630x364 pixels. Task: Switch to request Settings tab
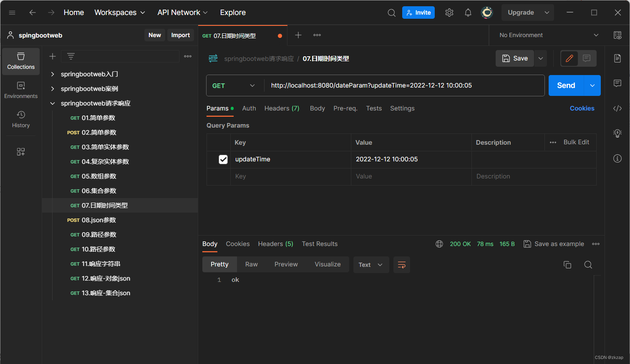pos(402,108)
